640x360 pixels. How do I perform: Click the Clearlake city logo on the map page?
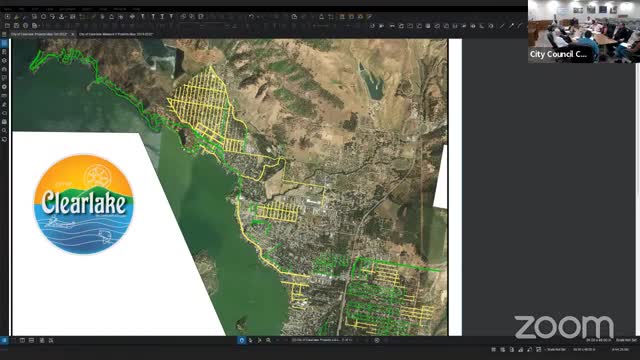click(x=84, y=204)
